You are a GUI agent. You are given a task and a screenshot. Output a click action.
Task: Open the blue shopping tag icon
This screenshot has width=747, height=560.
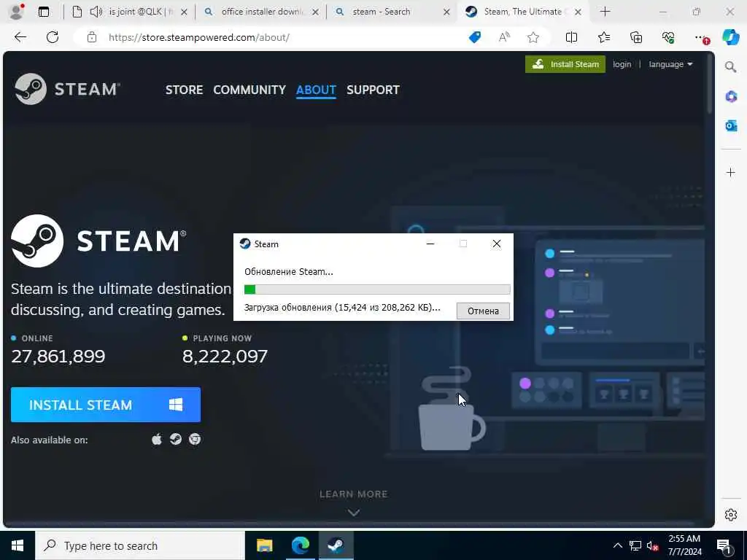475,37
